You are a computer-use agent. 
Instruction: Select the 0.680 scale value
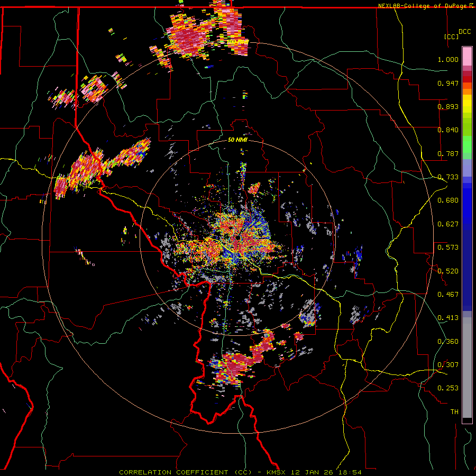pos(448,200)
